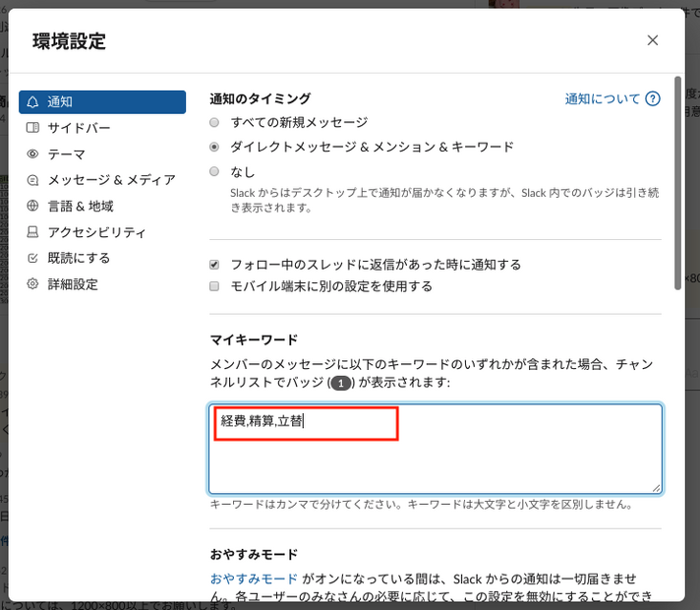This screenshot has height=610, width=700.
Task: Uncheck フォロー中のスレッド reply notification checkbox
Action: click(215, 265)
